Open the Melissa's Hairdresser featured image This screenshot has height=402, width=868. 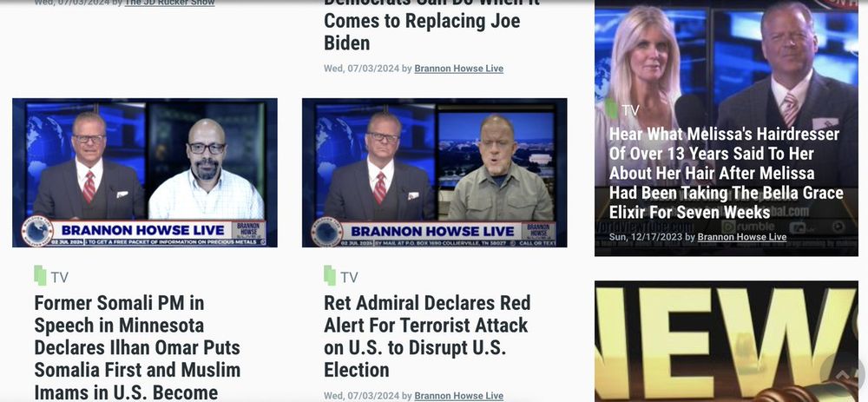[x=727, y=128]
